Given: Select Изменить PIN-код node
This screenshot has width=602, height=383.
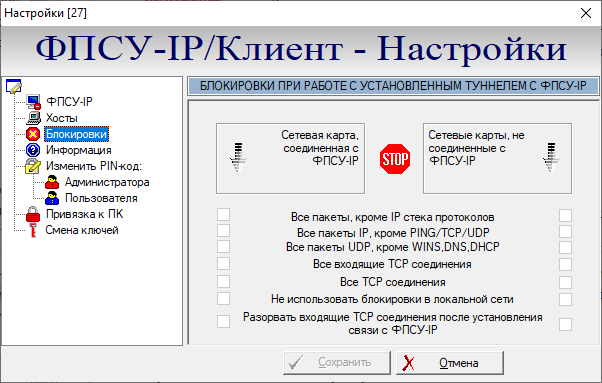Looking at the screenshot, I should click(x=94, y=166).
